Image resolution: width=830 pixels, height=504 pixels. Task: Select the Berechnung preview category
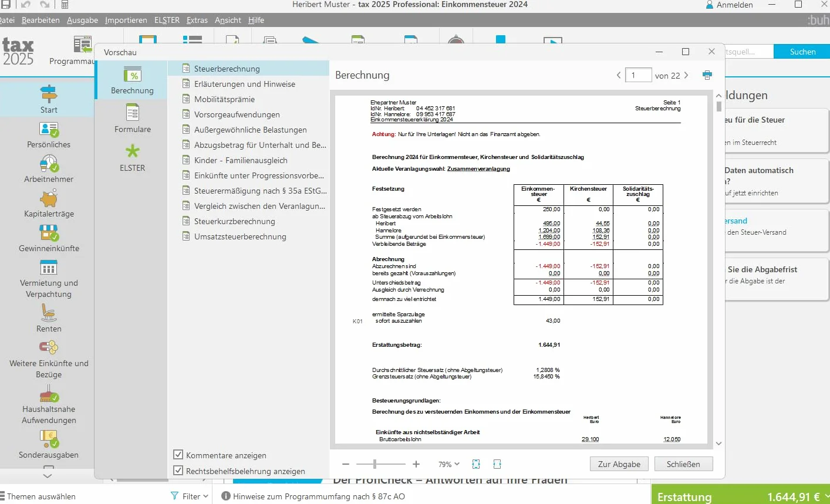click(x=132, y=80)
